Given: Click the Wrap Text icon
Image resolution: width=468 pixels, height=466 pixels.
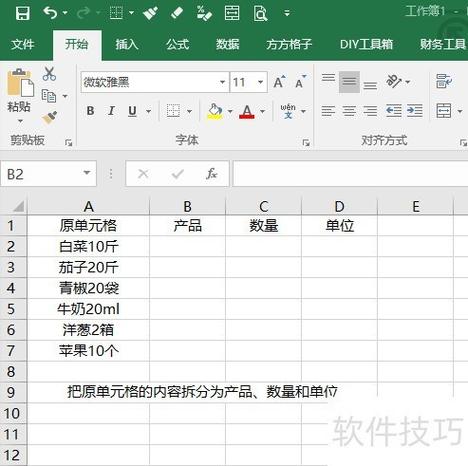Looking at the screenshot, I should [x=444, y=81].
